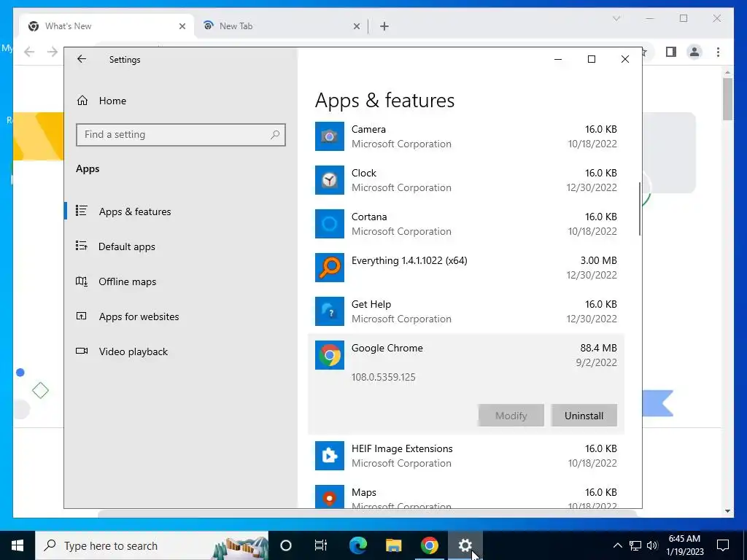Screen dimensions: 747x560
Task: Select the HEIF Image Extensions icon
Action: click(330, 456)
